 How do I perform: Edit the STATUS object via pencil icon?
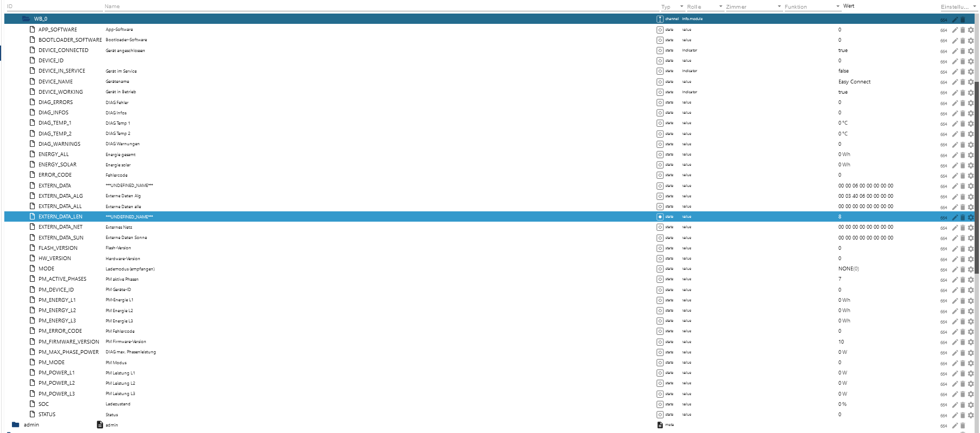tap(955, 415)
